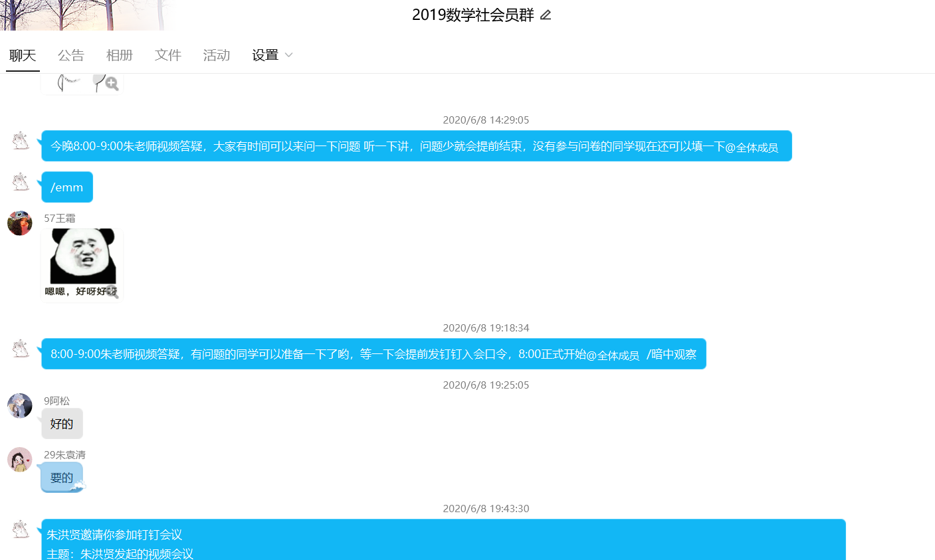This screenshot has height=560, width=935.
Task: Expand the 设置 dropdown arrow
Action: pos(288,55)
